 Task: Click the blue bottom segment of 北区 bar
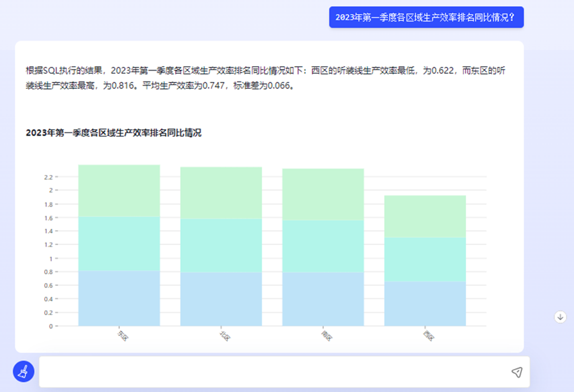(x=221, y=299)
